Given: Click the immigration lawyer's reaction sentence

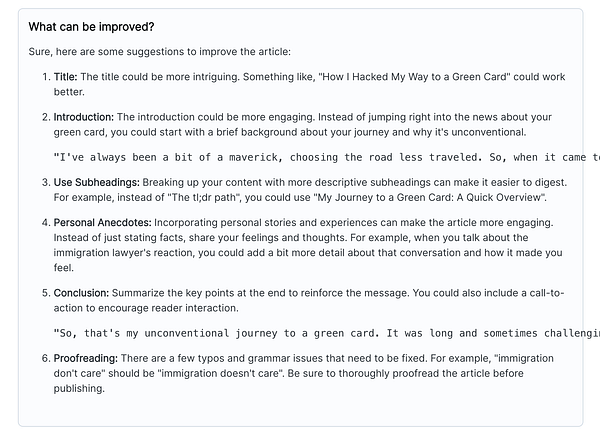Looking at the screenshot, I should pyautogui.click(x=308, y=253).
